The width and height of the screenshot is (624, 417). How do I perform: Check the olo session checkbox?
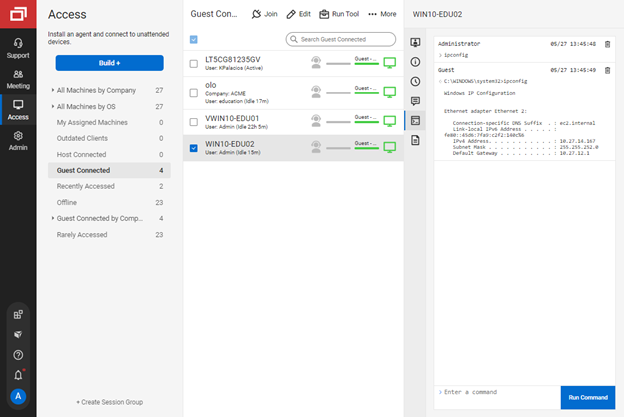193,93
